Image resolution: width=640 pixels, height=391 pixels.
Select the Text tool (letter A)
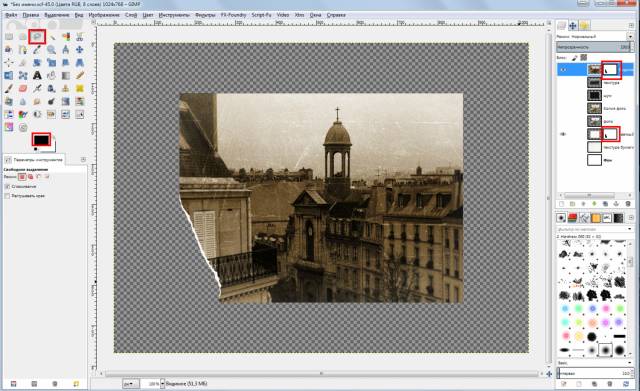coord(37,76)
